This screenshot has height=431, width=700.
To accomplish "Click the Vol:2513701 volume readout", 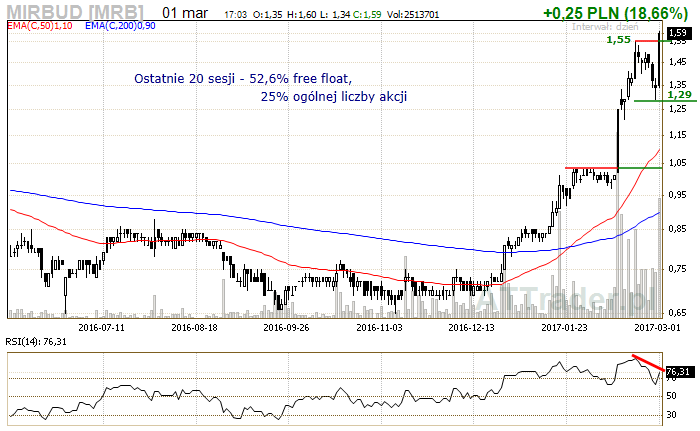I will click(x=413, y=15).
